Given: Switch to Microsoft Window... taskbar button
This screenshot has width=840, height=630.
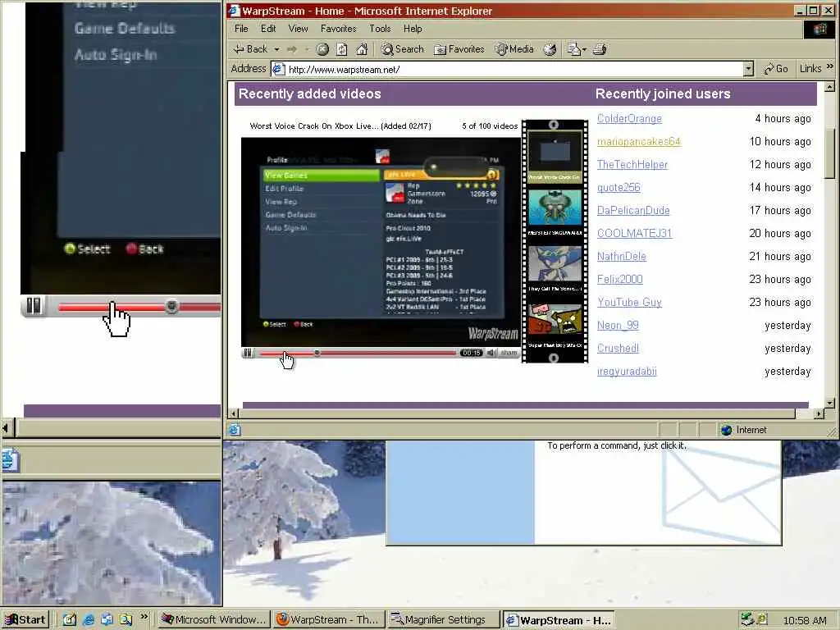Looking at the screenshot, I should [x=213, y=620].
